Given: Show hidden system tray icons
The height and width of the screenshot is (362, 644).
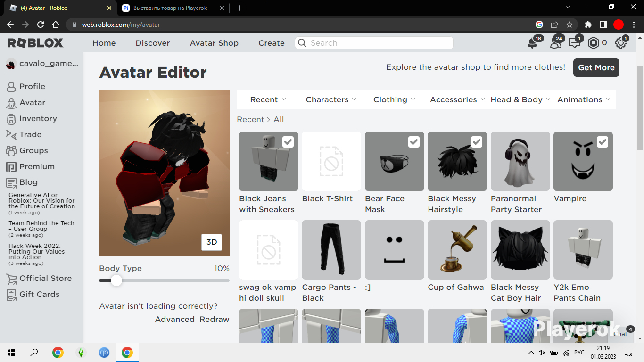Looking at the screenshot, I should coord(531,353).
